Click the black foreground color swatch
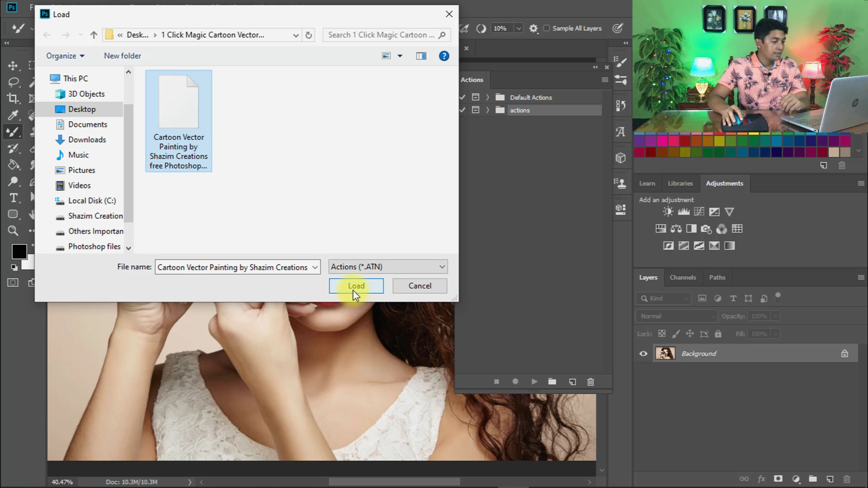This screenshot has height=488, width=868. (x=19, y=251)
